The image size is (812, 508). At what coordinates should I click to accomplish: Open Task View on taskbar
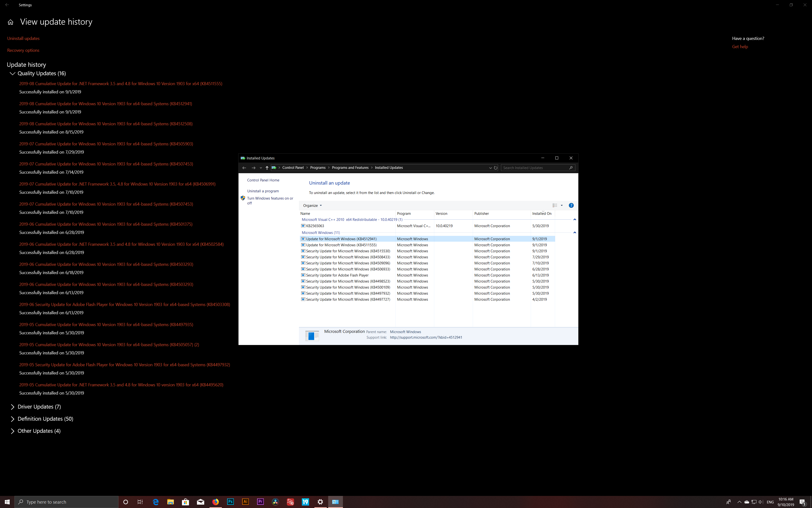coord(140,502)
